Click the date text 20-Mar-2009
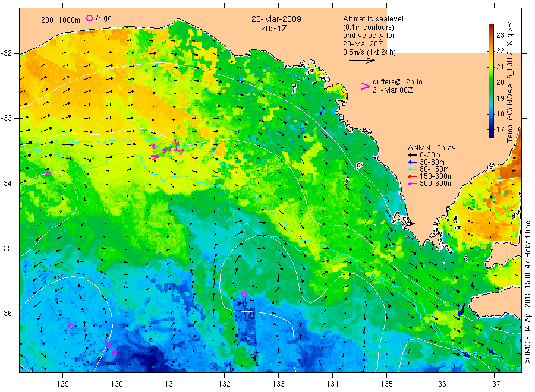 (x=276, y=19)
